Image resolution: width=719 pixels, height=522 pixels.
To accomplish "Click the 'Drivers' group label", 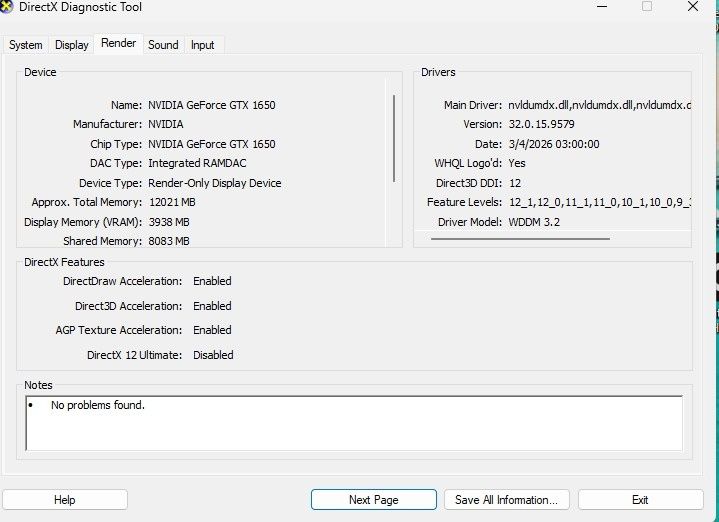I will click(x=438, y=72).
